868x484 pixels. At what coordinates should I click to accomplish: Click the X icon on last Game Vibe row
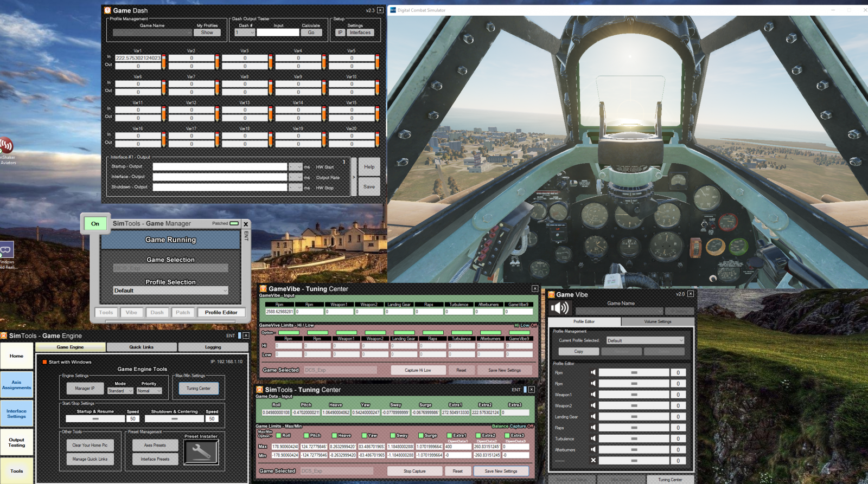pyautogui.click(x=593, y=460)
